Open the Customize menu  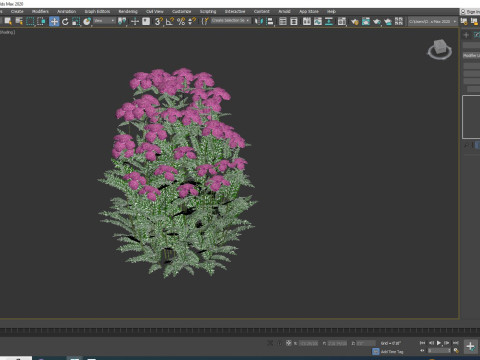point(182,11)
